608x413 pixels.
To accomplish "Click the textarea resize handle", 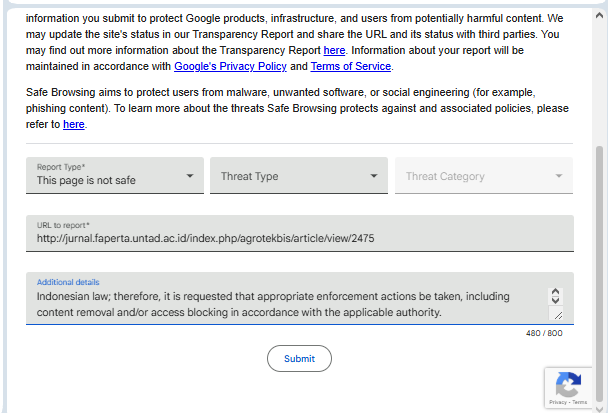I will pyautogui.click(x=557, y=315).
